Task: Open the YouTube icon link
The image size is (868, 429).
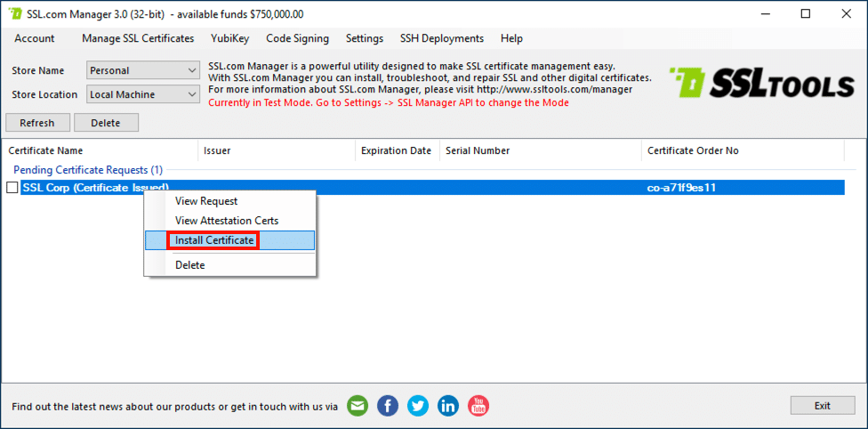Action: click(x=478, y=406)
